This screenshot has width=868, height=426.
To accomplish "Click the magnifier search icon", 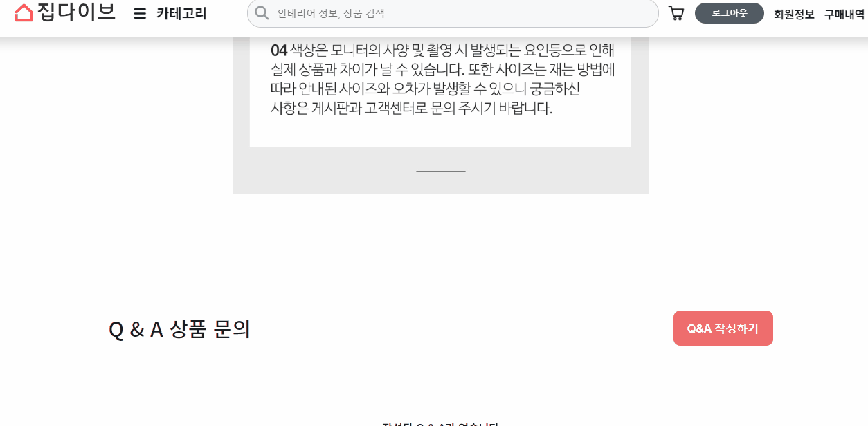I will point(262,13).
